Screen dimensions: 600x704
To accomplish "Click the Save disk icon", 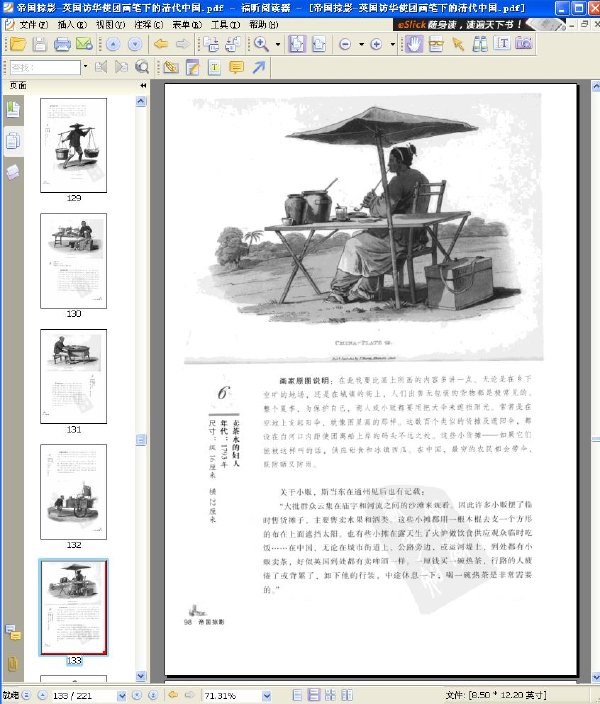I will click(40, 44).
